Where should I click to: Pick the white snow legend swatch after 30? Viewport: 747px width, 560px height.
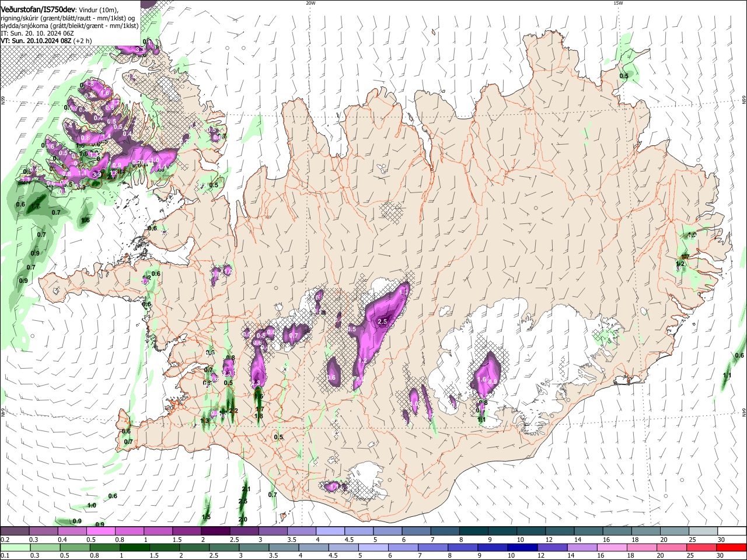(x=732, y=531)
